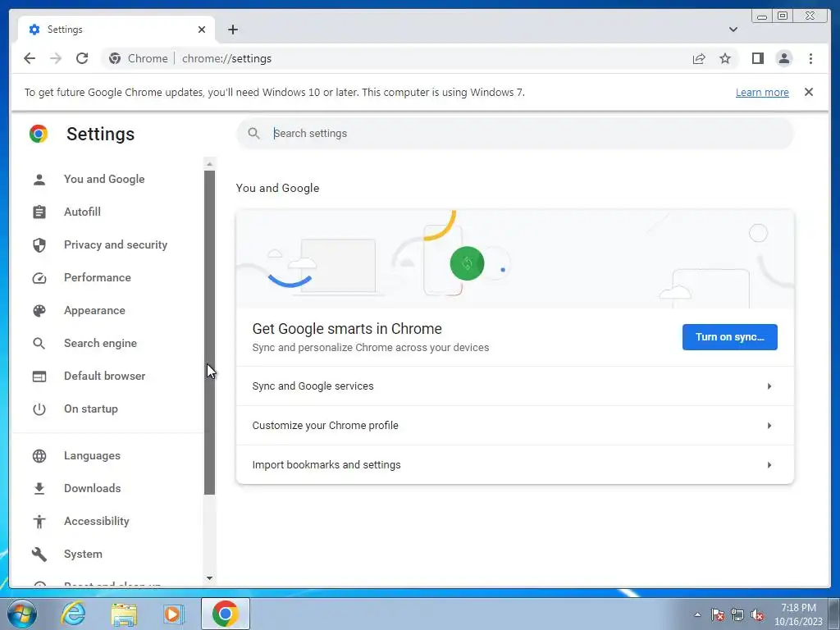Go to Downloads settings
840x630 pixels.
pyautogui.click(x=92, y=488)
